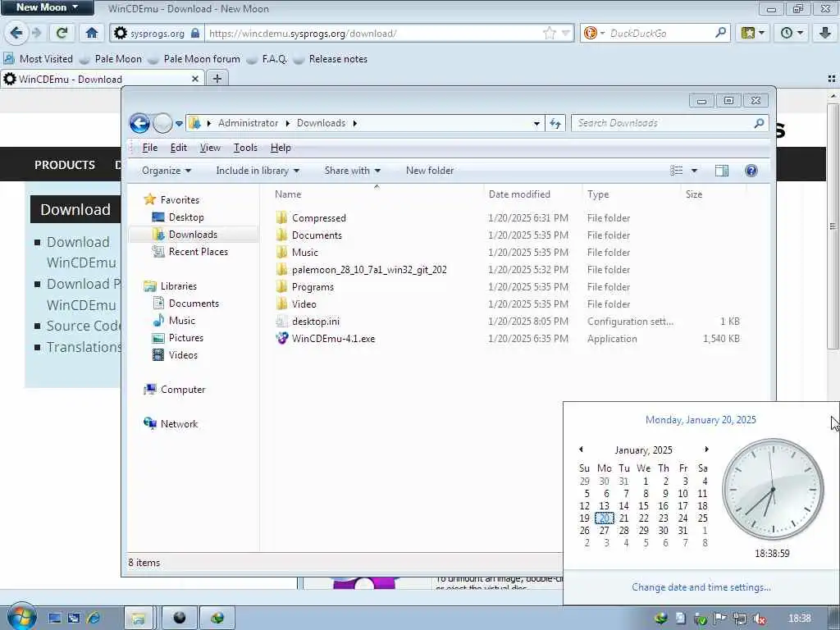Screen dimensions: 840x630
Task: Click the network tray icon
Action: pos(739,619)
